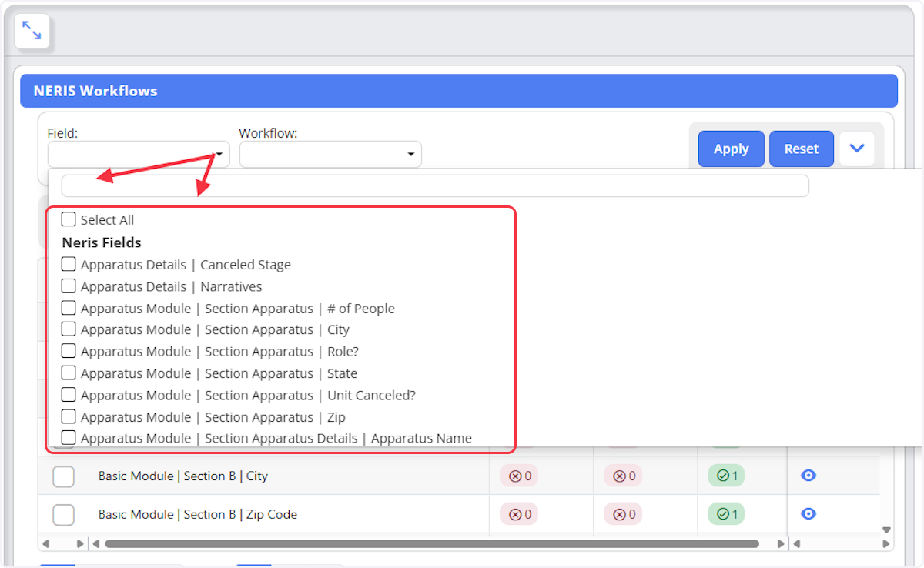This screenshot has width=924, height=568.
Task: Click the horizontal scrollbar of the table
Action: pos(432,543)
